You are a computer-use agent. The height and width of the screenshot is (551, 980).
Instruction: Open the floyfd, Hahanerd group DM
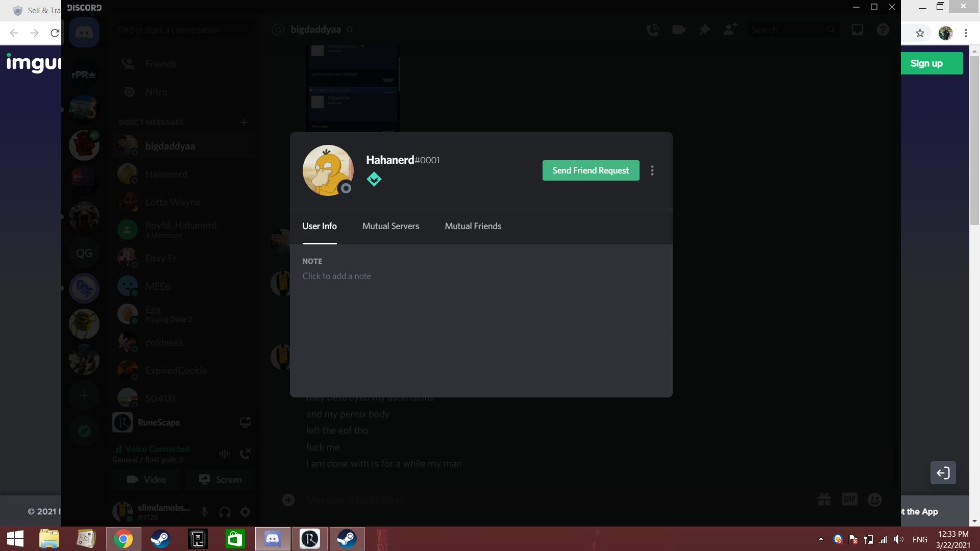[x=183, y=230]
